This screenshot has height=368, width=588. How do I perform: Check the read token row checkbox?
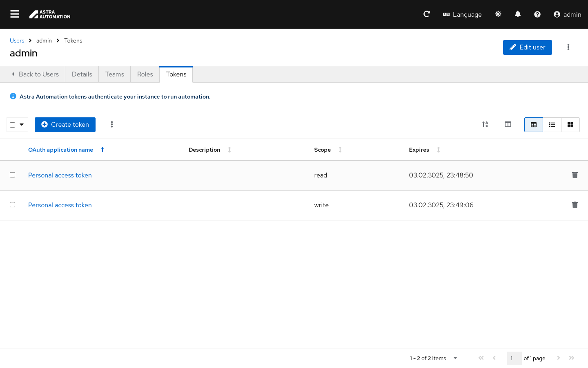click(x=13, y=175)
